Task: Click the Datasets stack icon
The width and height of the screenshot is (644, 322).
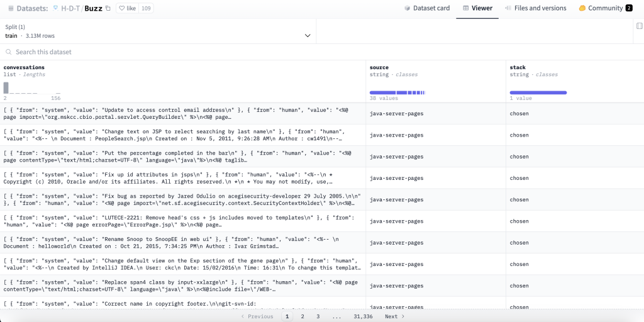Action: coord(11,8)
